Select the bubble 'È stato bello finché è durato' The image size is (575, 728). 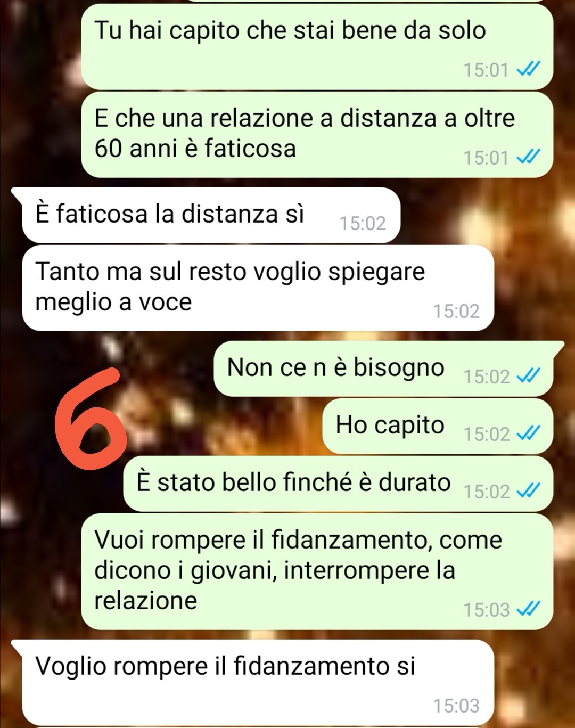(x=339, y=484)
